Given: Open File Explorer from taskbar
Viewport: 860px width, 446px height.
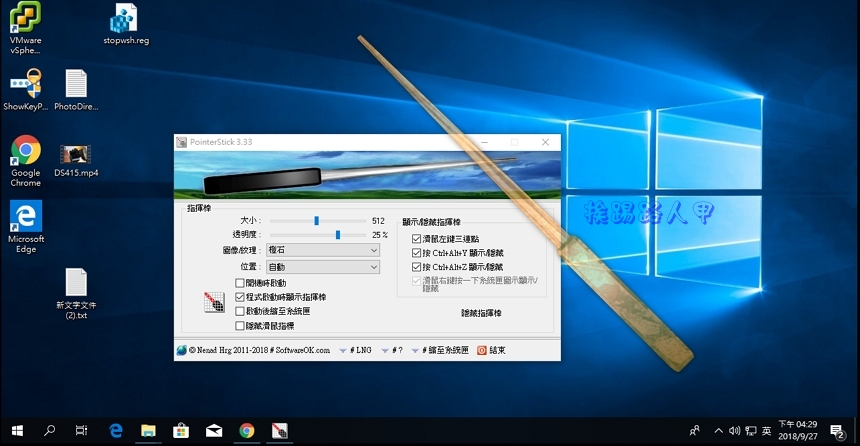Looking at the screenshot, I should [148, 431].
